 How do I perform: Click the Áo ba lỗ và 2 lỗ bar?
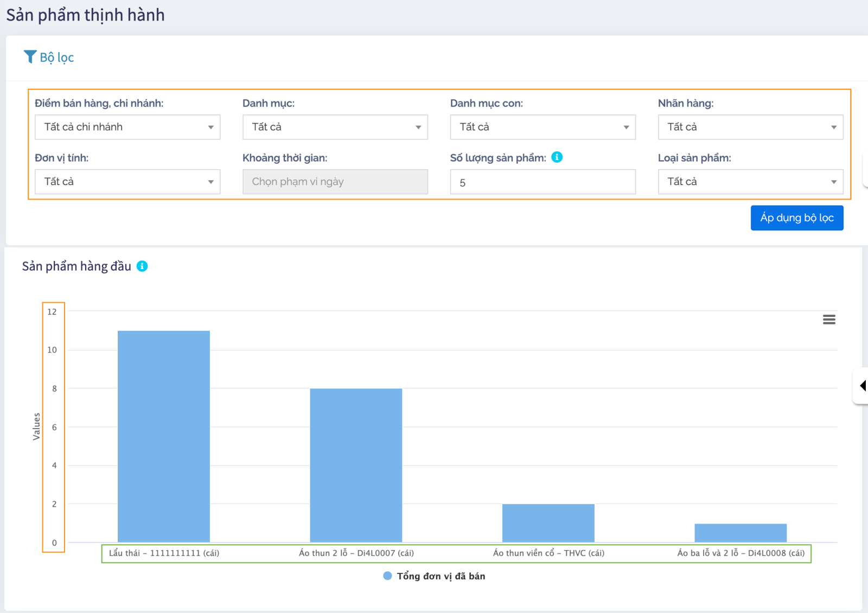[741, 533]
